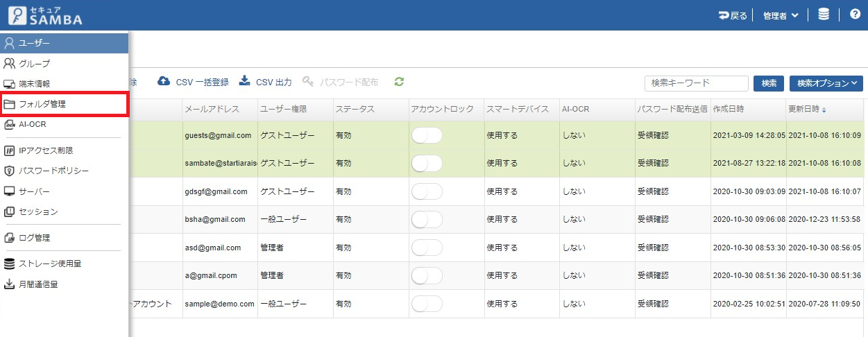
Task: Toggle account lock for sample@demo.com
Action: [x=427, y=304]
